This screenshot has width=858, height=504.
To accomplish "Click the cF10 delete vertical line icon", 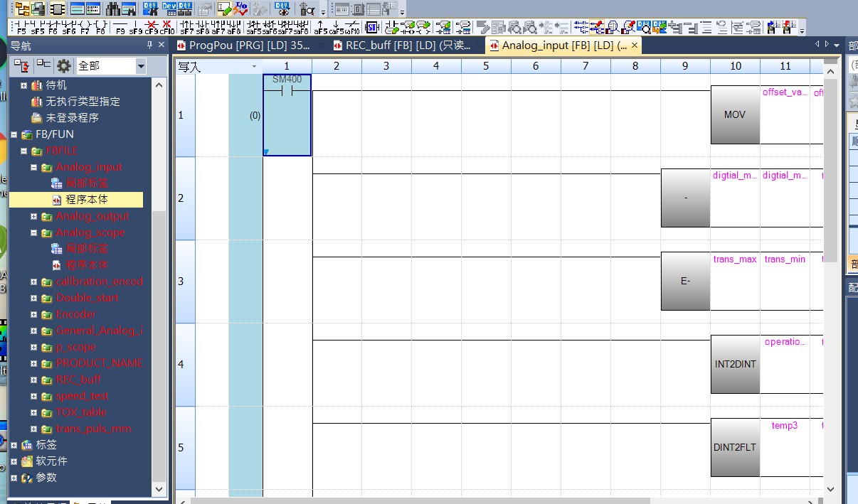I will point(167,28).
